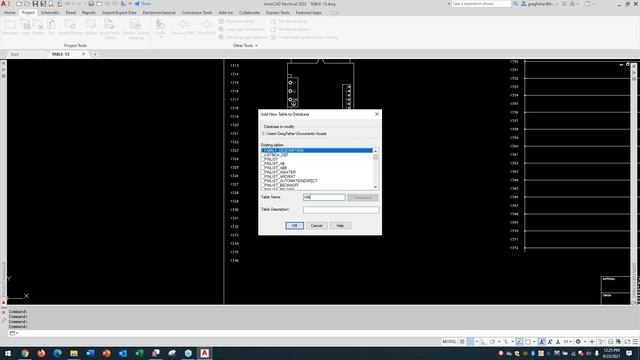Open the Windows Start menu
Screen dimensions: 640x360
[8, 353]
